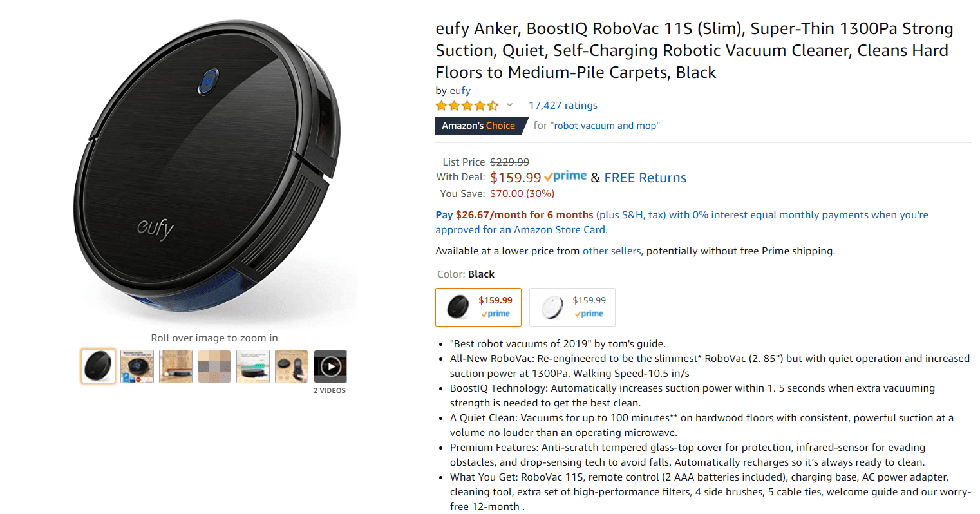Select the Black color swatch option
980x514 pixels.
pyautogui.click(x=478, y=307)
